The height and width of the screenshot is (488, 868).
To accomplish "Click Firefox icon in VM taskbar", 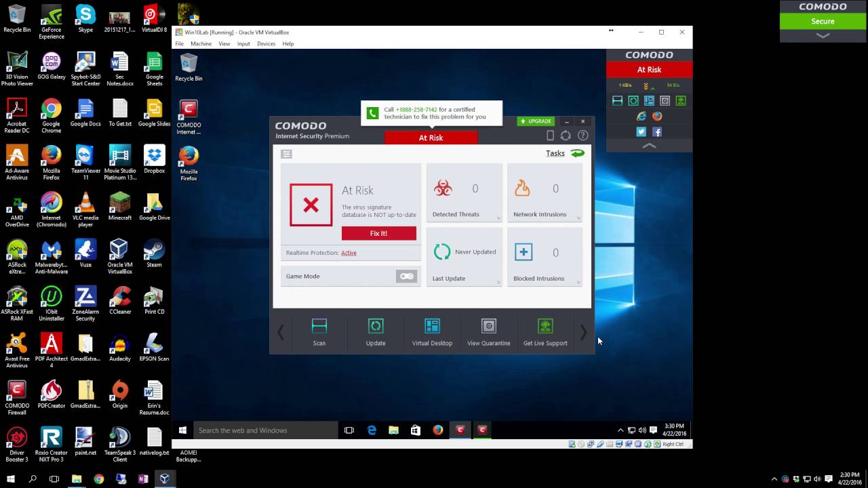I will [x=438, y=430].
